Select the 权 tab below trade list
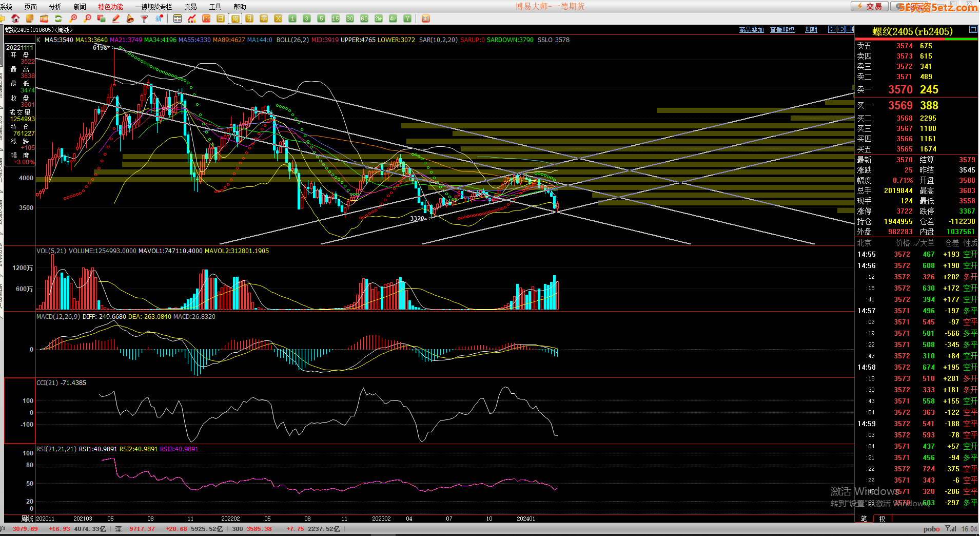Screen dimensions: 980x536 (882, 519)
